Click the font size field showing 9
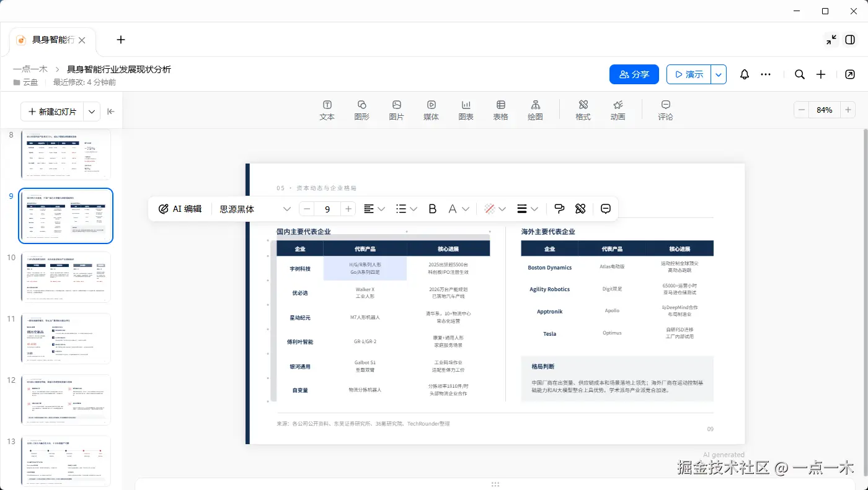The image size is (868, 490). point(327,209)
